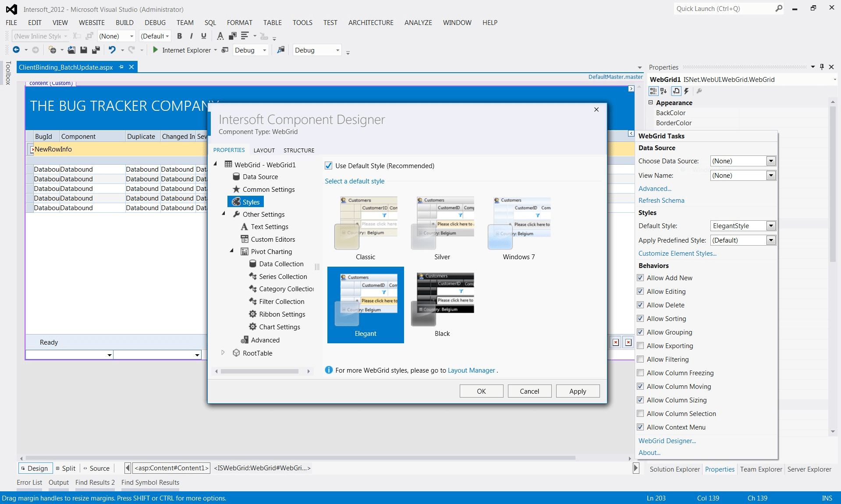This screenshot has width=841, height=504.
Task: Switch to the LAYOUT tab in designer
Action: point(264,150)
